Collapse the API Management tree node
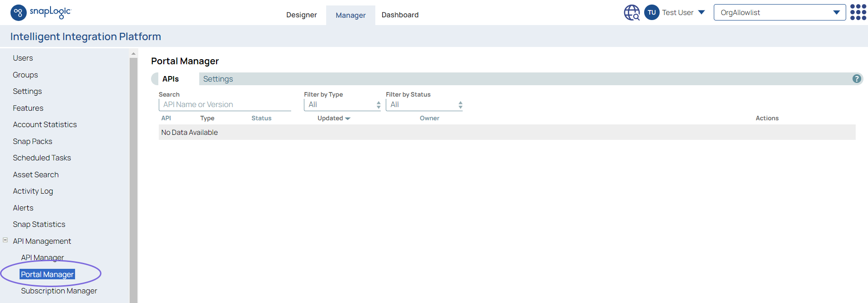 pyautogui.click(x=5, y=240)
